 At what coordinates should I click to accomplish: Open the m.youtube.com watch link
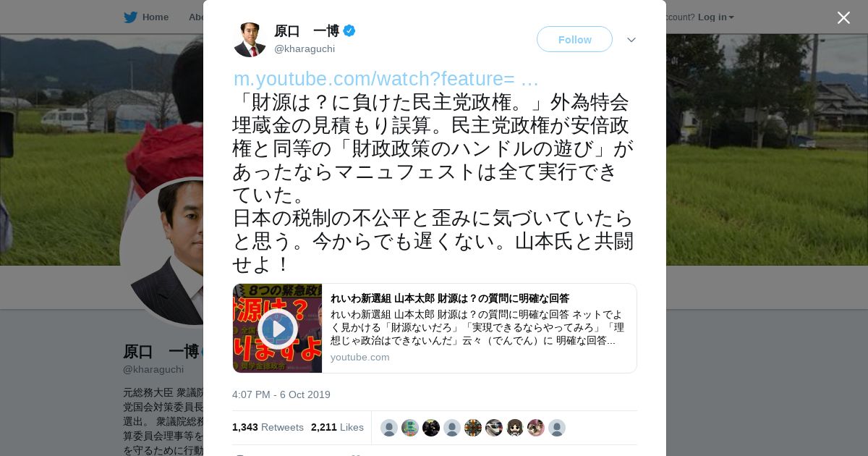pos(386,79)
